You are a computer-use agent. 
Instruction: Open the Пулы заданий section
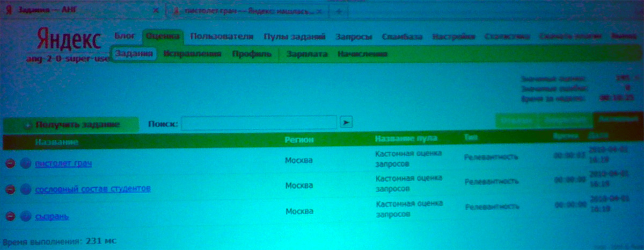pos(295,37)
